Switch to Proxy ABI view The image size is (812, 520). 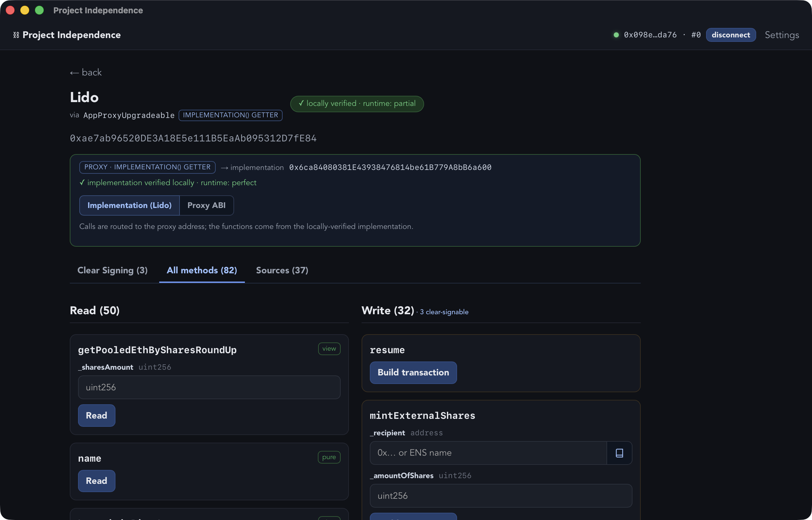point(206,205)
